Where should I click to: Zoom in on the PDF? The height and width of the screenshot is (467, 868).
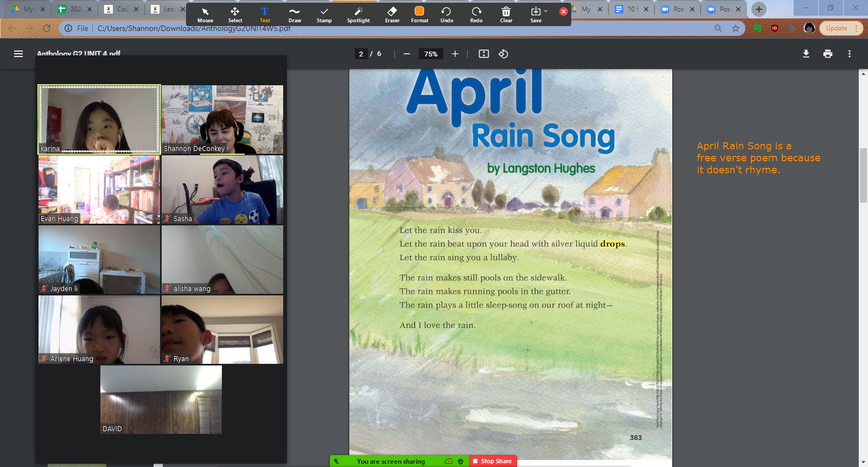pos(455,54)
